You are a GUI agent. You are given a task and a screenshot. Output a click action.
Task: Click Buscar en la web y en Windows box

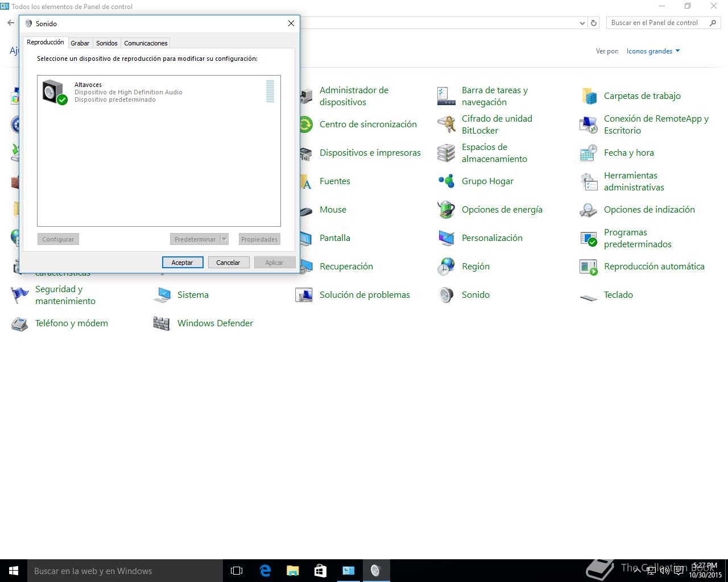pos(125,571)
